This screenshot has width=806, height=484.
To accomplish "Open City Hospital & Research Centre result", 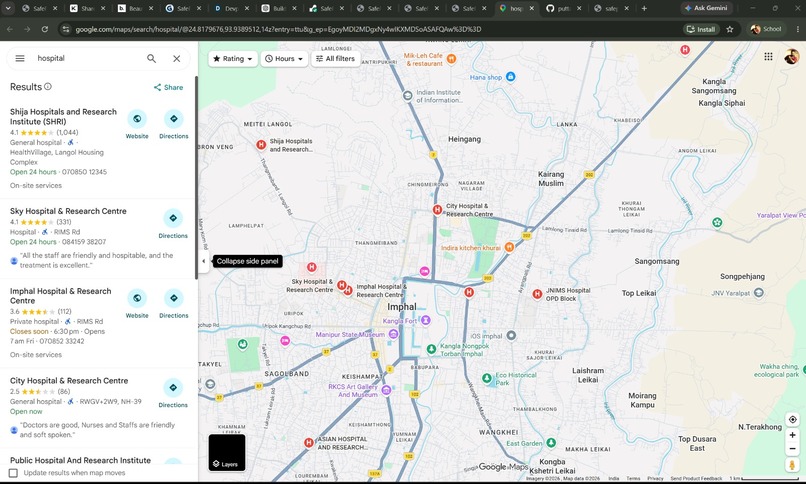I will tap(69, 381).
